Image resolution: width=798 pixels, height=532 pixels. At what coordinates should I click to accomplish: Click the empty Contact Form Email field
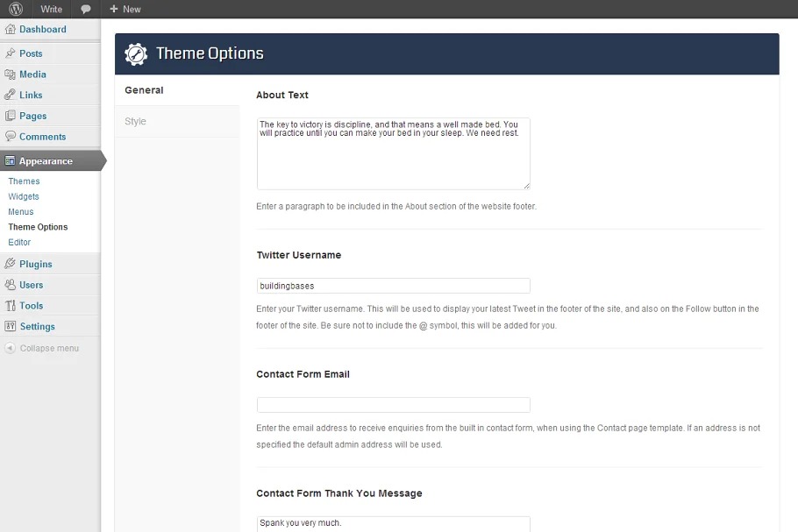(393, 405)
